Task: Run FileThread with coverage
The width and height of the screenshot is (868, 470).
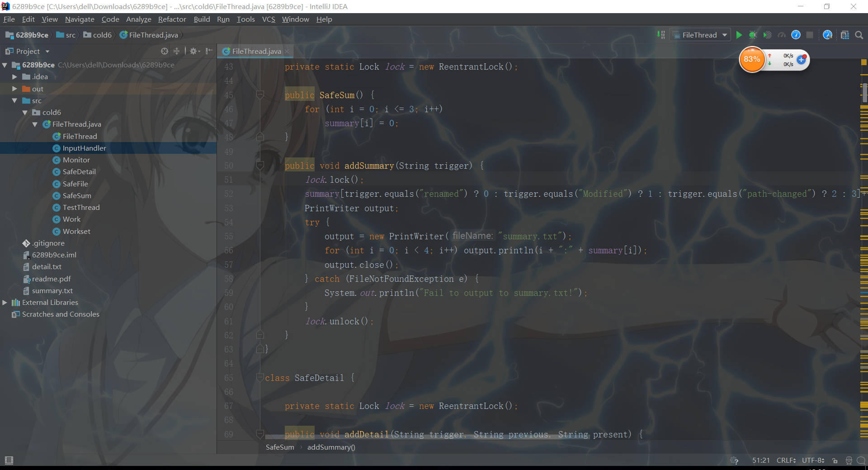Action: [767, 35]
